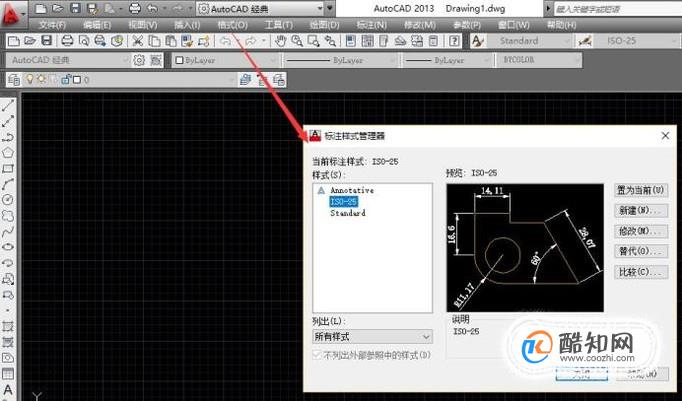Open 格式(O) menu

pyautogui.click(x=233, y=25)
